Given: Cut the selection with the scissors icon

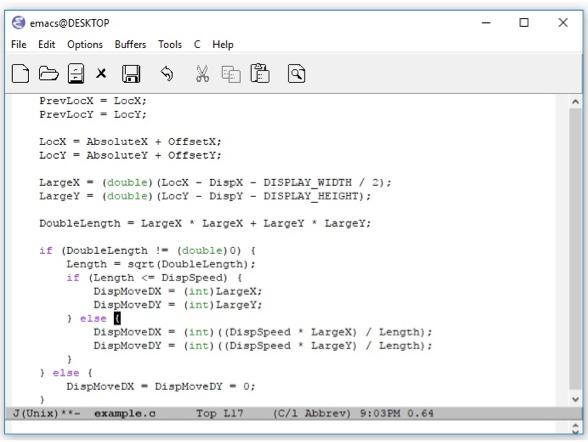Looking at the screenshot, I should (x=202, y=73).
